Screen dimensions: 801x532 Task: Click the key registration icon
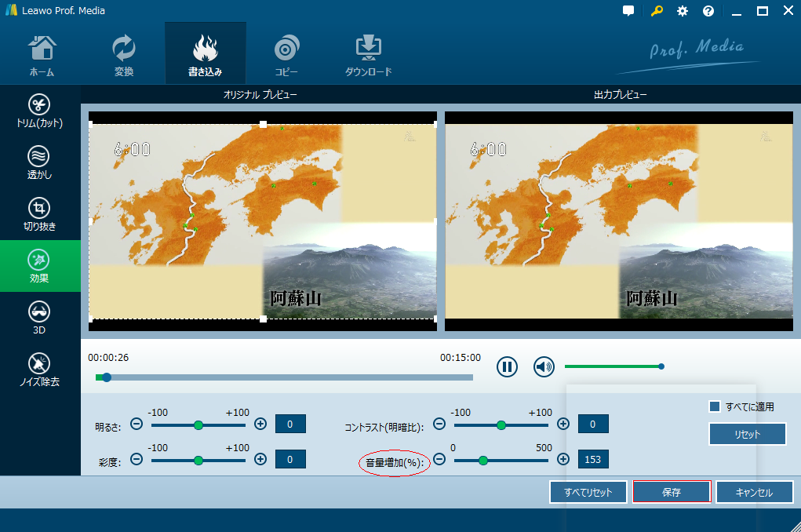[x=656, y=11]
